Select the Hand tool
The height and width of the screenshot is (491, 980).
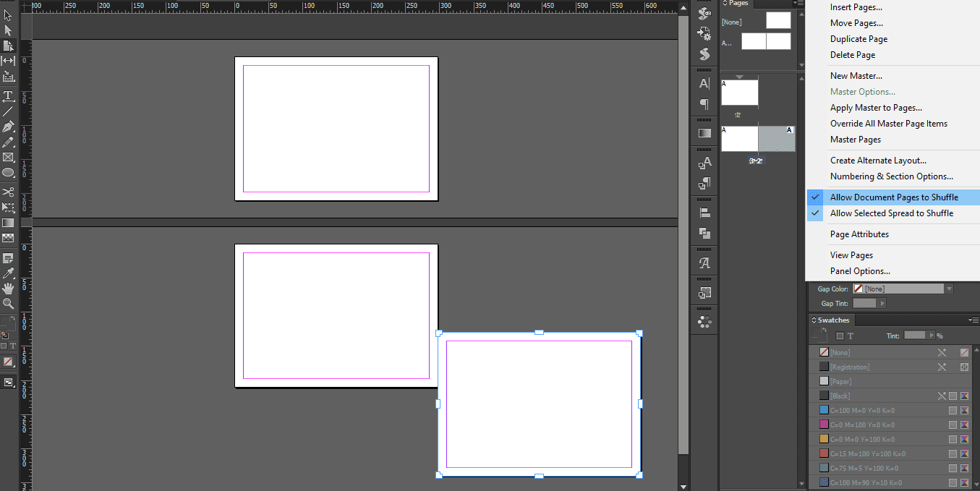[x=8, y=289]
